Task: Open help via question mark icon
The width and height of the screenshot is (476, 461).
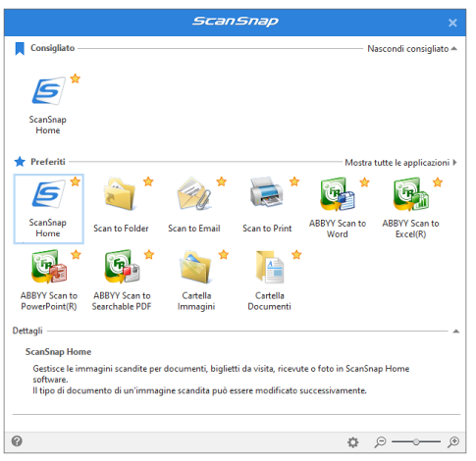Action: [x=17, y=441]
